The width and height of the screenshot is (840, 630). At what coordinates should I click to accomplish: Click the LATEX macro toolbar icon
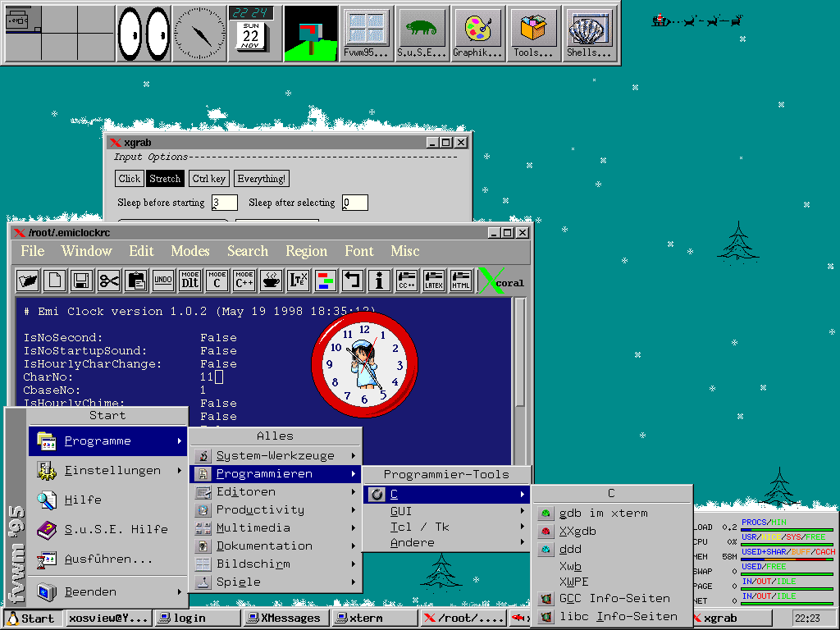[433, 281]
